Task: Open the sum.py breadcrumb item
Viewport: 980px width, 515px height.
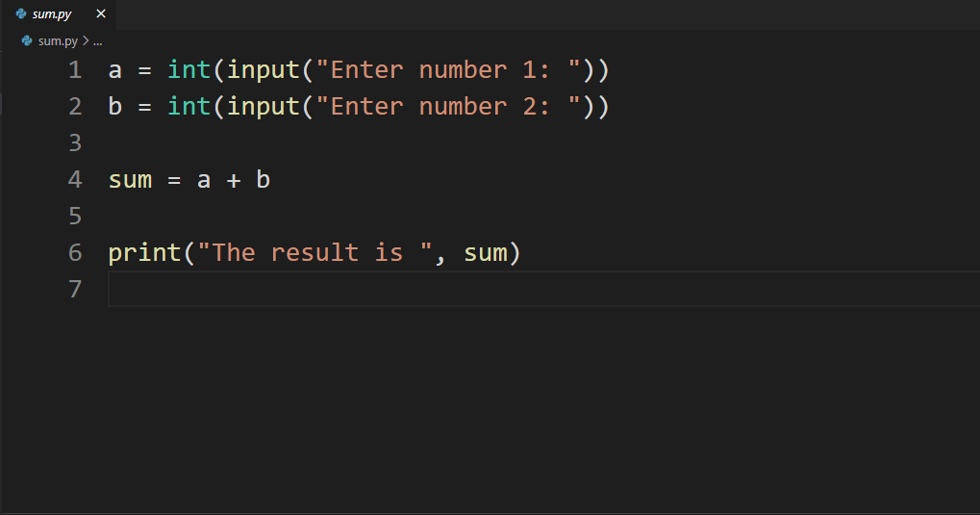Action: click(58, 40)
